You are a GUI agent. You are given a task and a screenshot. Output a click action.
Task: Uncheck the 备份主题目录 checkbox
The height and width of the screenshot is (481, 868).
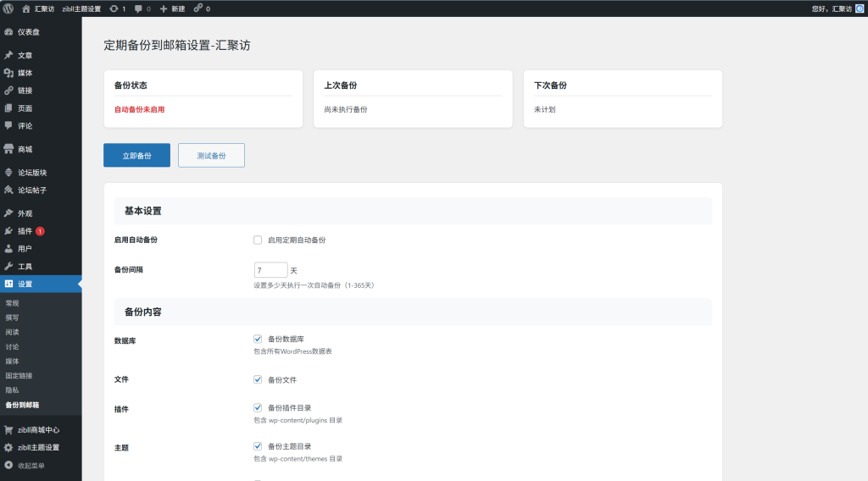pyautogui.click(x=258, y=446)
